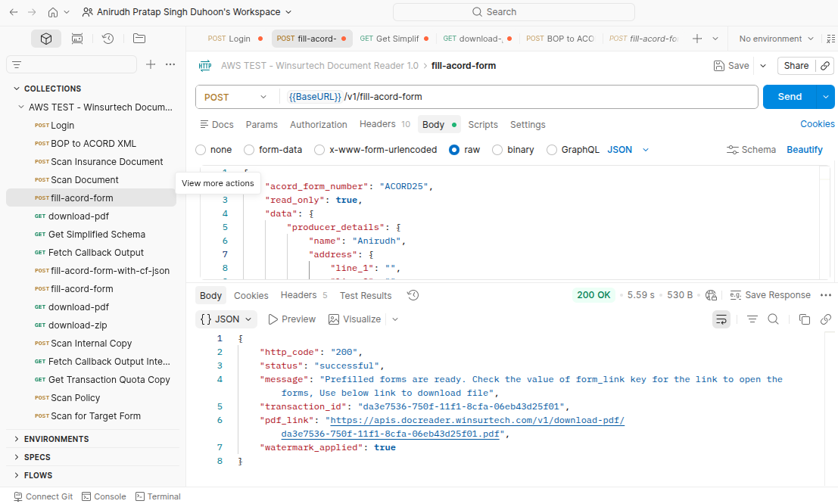Open response JSON format dropdown
Image resolution: width=838 pixels, height=504 pixels.
(226, 319)
